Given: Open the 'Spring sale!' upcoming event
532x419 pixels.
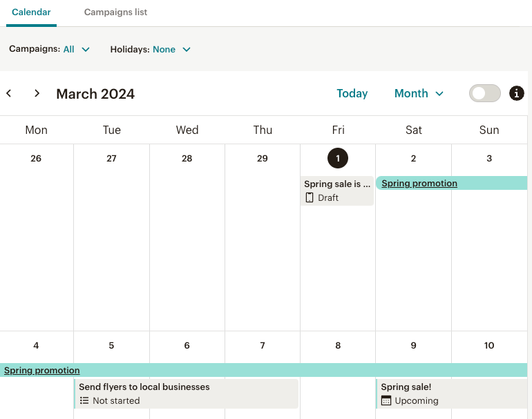Looking at the screenshot, I should coord(406,387).
